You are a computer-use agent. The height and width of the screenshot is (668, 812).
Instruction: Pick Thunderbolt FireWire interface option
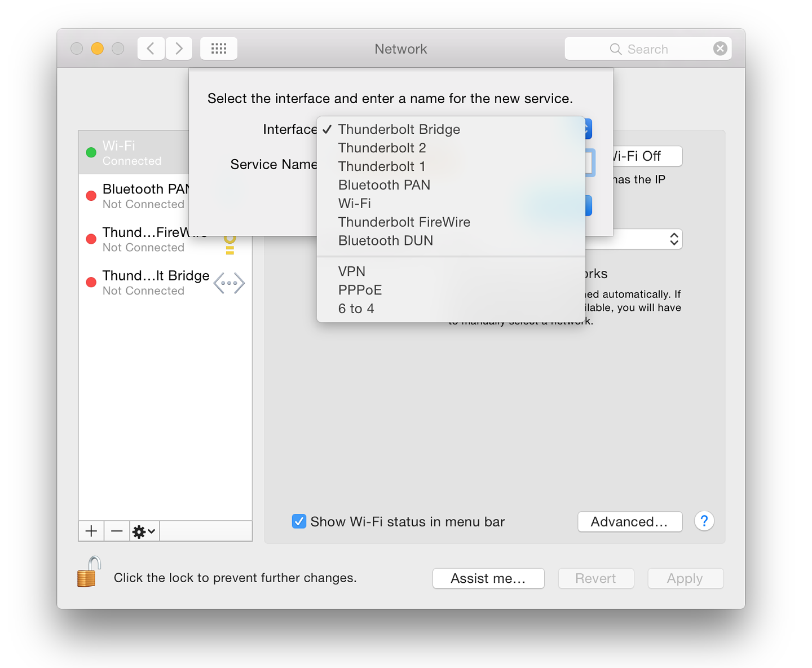point(451,222)
